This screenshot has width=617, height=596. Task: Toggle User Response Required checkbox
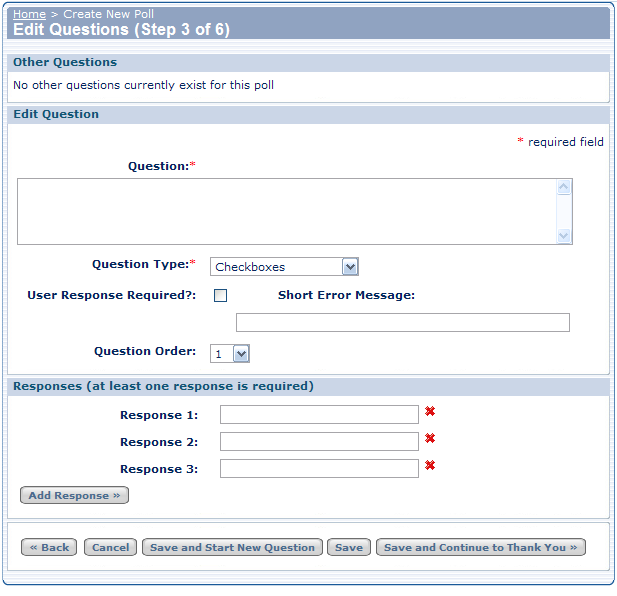tap(221, 295)
